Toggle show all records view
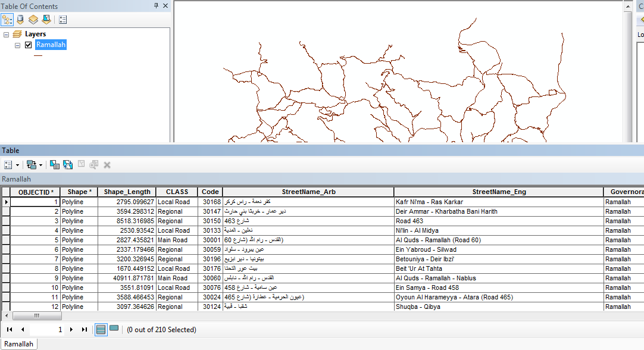The width and height of the screenshot is (644, 350). [x=101, y=329]
